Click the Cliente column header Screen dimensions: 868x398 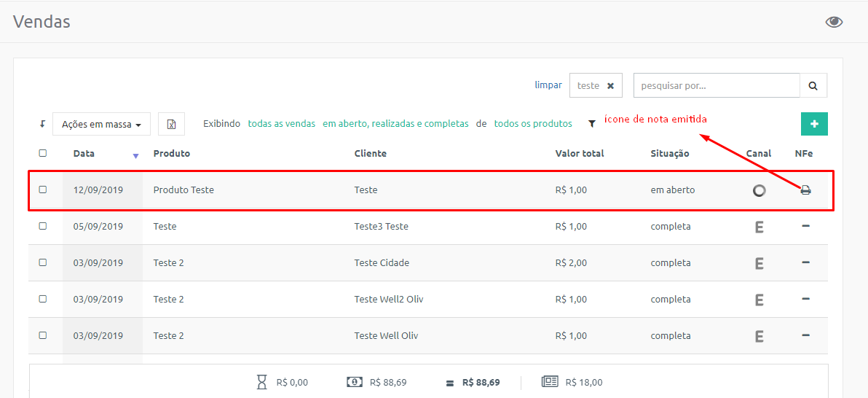pyautogui.click(x=371, y=154)
